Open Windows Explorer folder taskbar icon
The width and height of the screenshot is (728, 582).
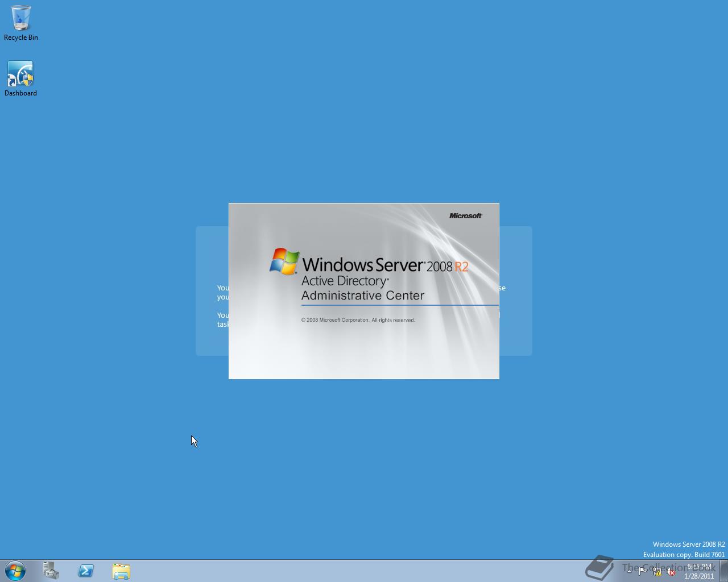click(x=121, y=571)
